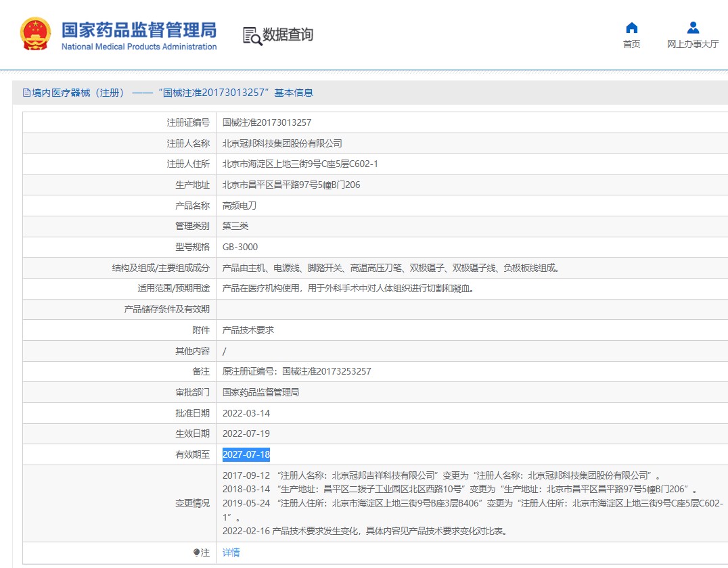The height and width of the screenshot is (568, 728).
Task: Select registration number 国械注准20173013257 value
Action: [x=267, y=122]
